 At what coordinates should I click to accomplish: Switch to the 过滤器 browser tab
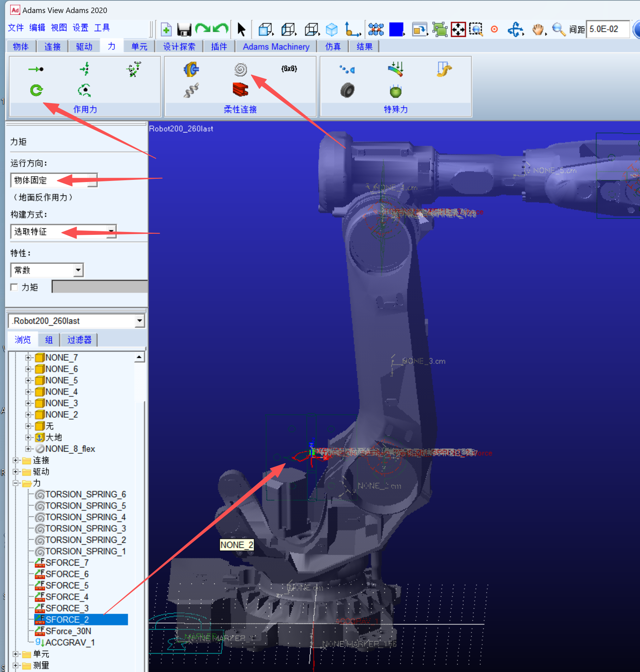click(x=79, y=340)
